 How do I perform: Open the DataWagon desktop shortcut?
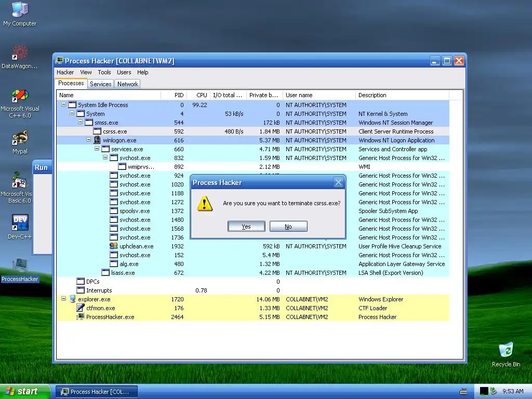(x=20, y=57)
